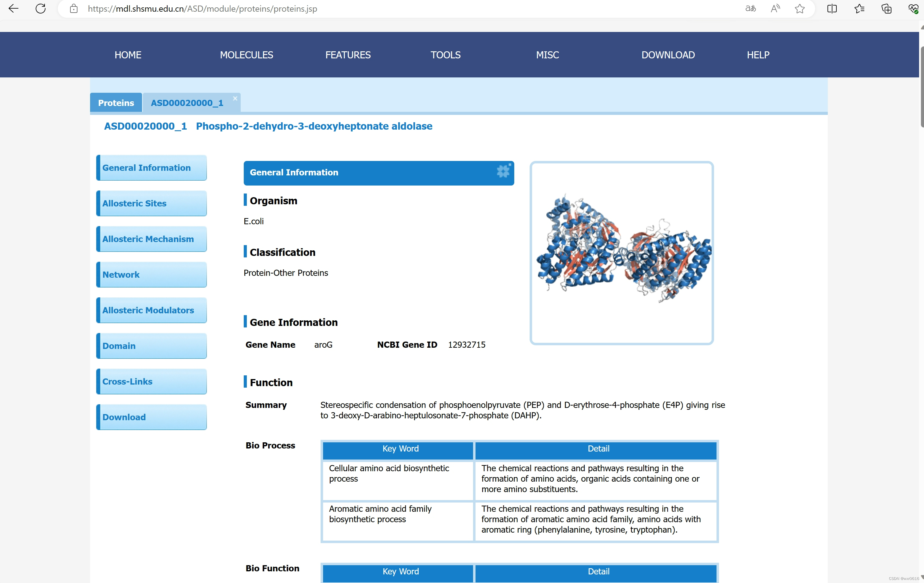Click the browser back arrow
Viewport: 924px width, 583px height.
(14, 8)
